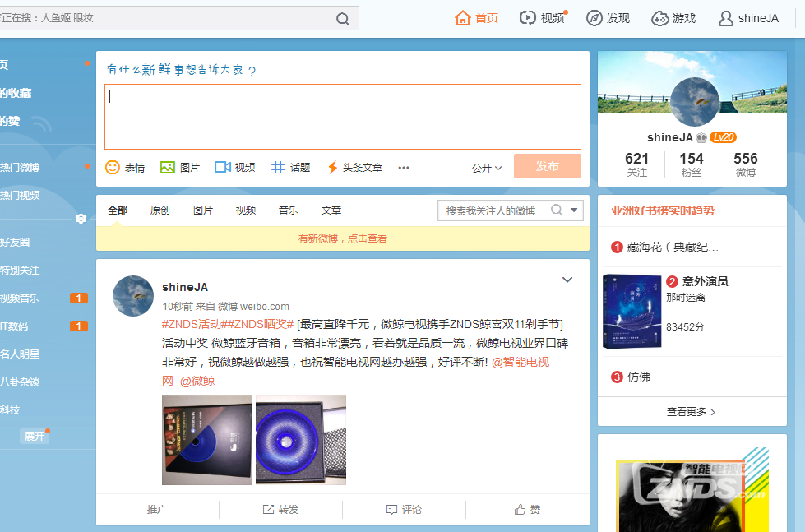The image size is (805, 532).
Task: Click the Lv20 level badge
Action: [723, 137]
